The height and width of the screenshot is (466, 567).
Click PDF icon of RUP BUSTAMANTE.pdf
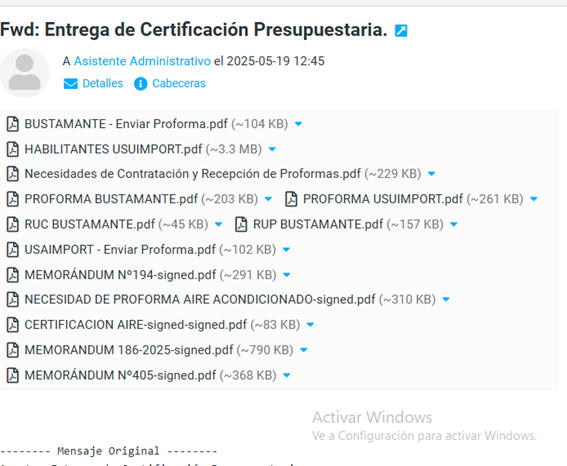241,224
